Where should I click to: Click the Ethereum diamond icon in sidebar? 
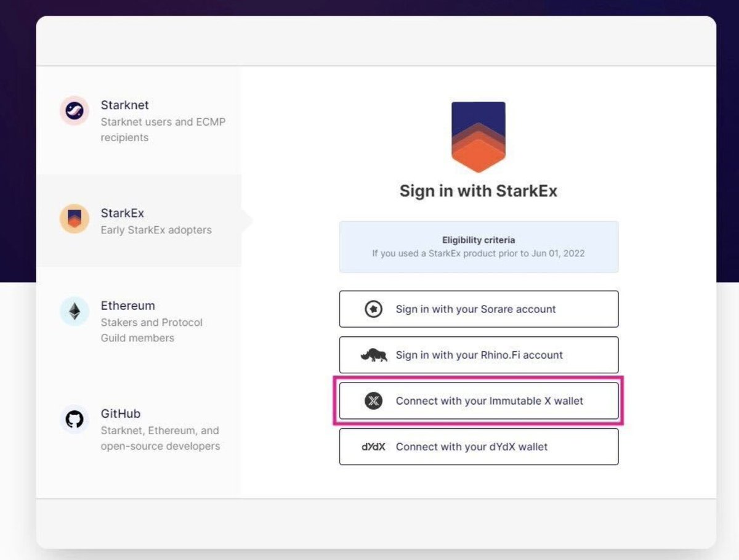pos(75,311)
